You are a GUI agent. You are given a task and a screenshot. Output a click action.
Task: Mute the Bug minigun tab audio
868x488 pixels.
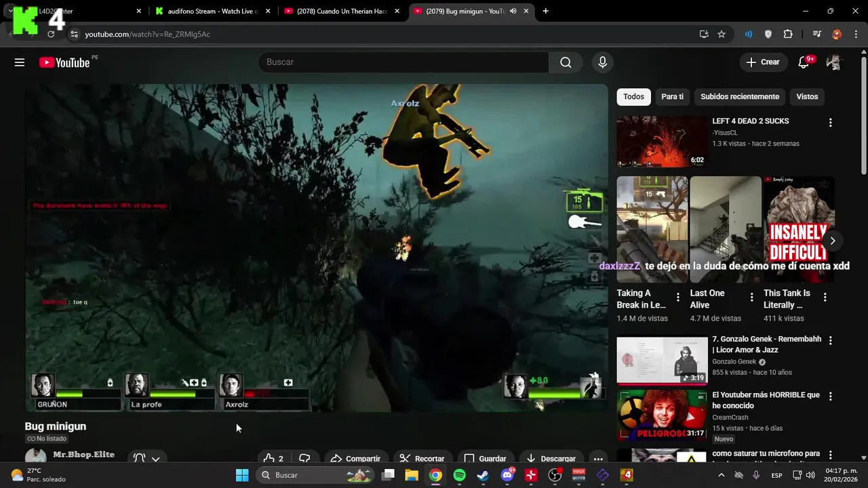click(x=513, y=11)
